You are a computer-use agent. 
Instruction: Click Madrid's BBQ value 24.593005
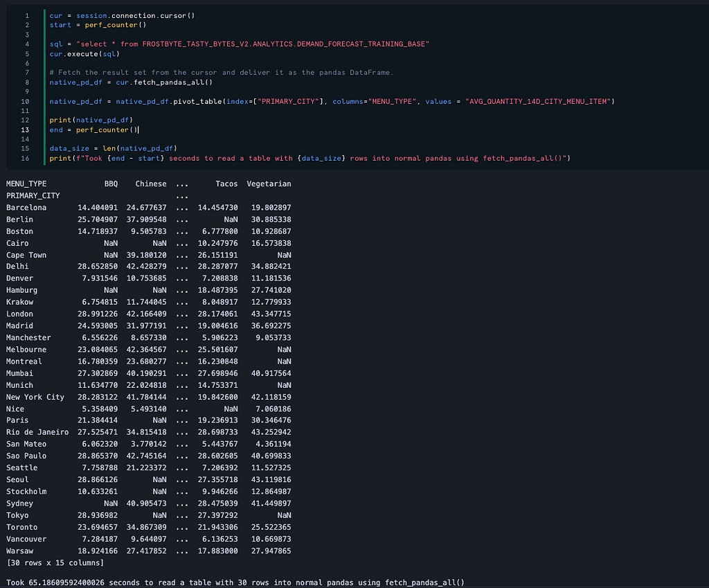98,326
